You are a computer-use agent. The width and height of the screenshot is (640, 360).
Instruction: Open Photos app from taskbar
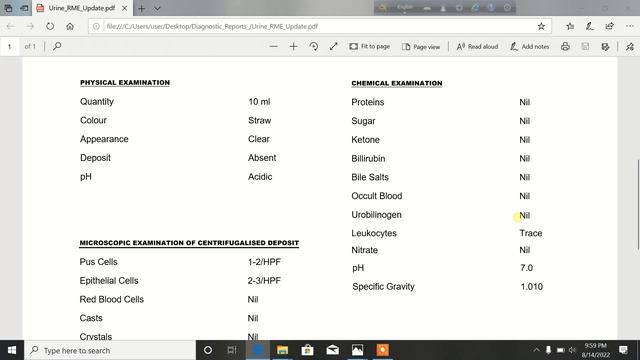pos(358,350)
